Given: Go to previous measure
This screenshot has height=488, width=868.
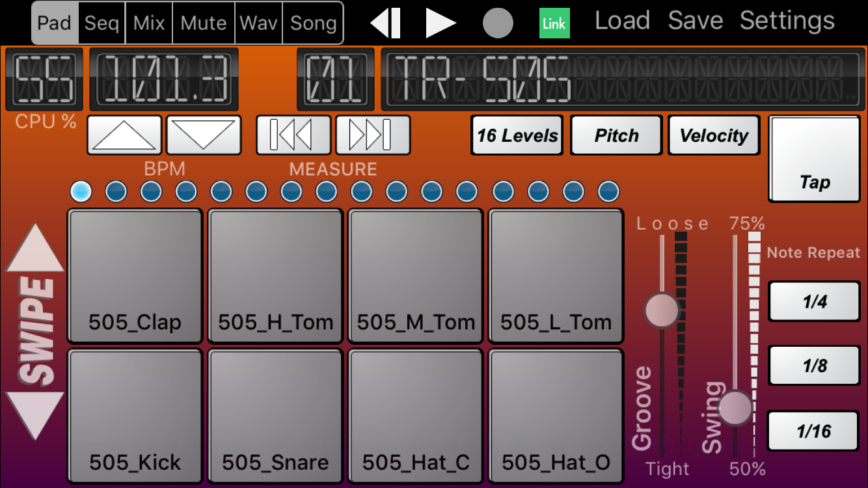Looking at the screenshot, I should (293, 135).
